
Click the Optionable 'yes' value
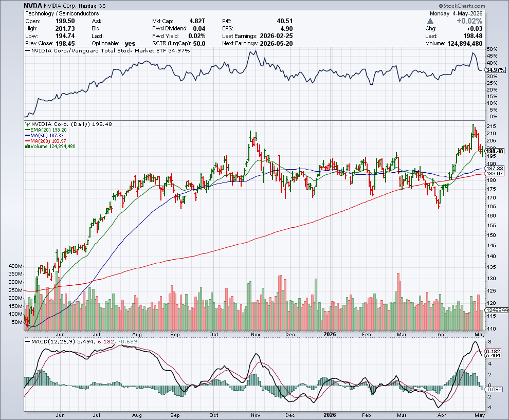[x=130, y=44]
